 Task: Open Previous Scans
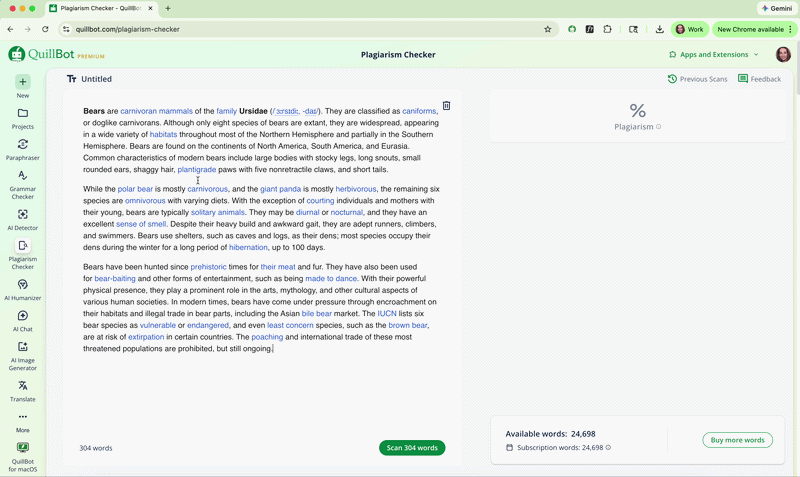[x=697, y=79]
